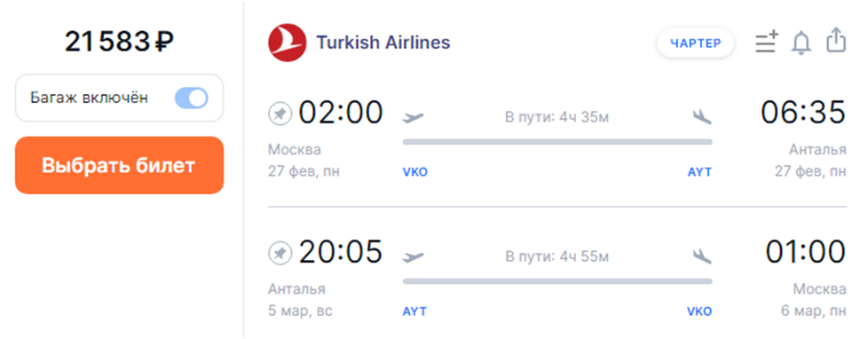The image size is (868, 339).
Task: Click landing plane icon on outbound flight
Action: pos(702,117)
